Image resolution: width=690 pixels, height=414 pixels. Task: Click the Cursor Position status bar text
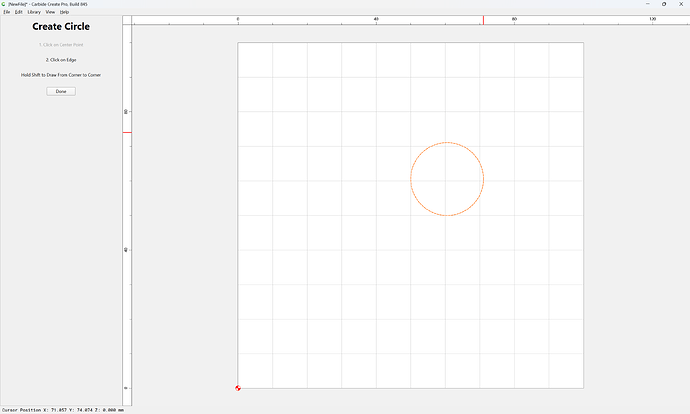click(63, 410)
